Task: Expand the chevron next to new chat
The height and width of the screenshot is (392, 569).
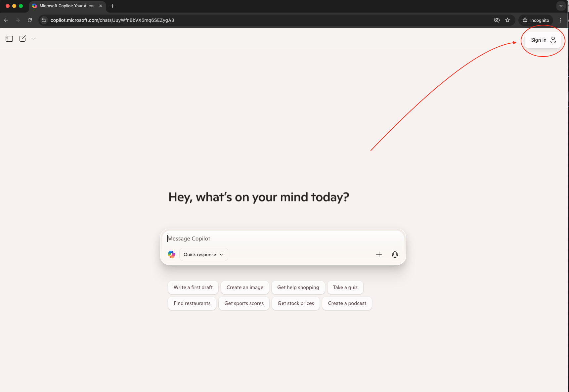Action: pyautogui.click(x=33, y=39)
